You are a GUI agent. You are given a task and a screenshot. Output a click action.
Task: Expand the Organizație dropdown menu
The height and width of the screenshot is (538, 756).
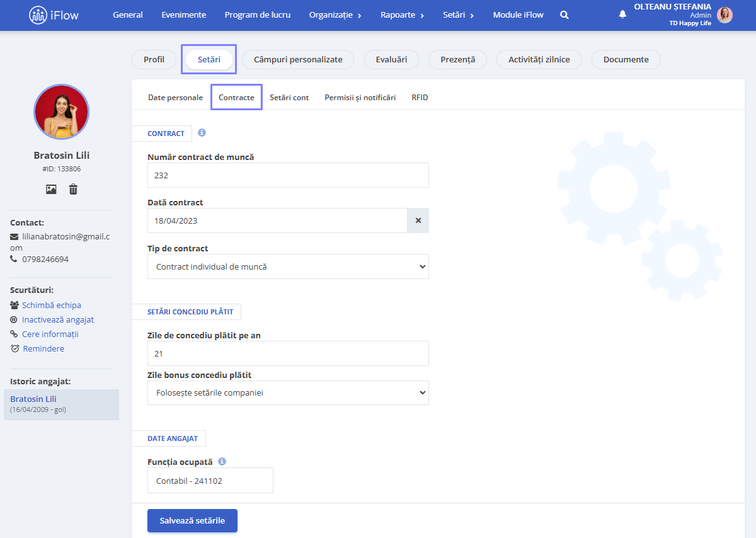click(335, 14)
